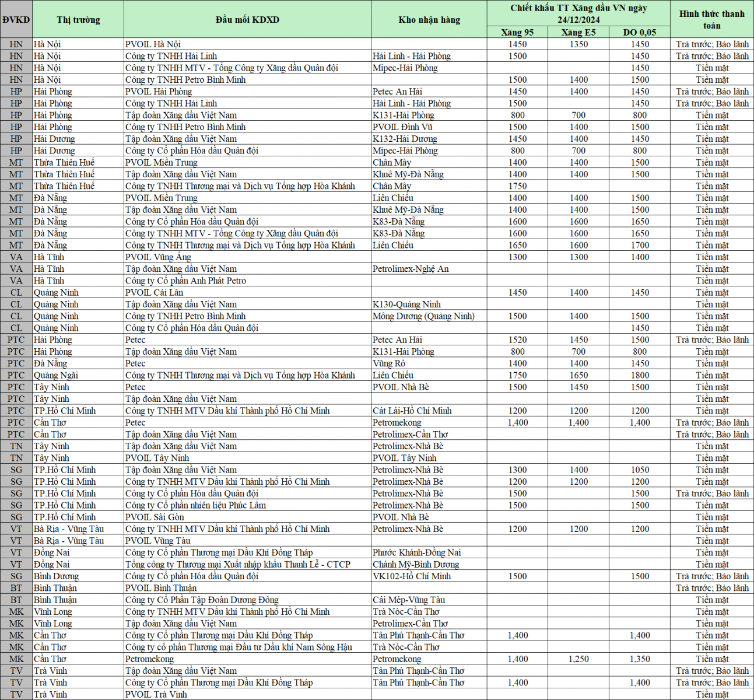This screenshot has height=700, width=754.
Task: Click the 1,350 DO 0,05 value
Action: (640, 659)
